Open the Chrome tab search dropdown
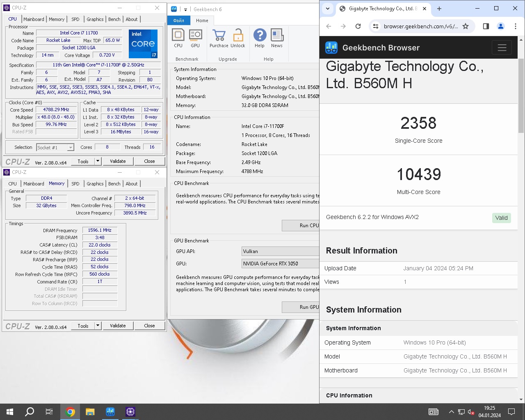This screenshot has width=525, height=420. pos(327,8)
